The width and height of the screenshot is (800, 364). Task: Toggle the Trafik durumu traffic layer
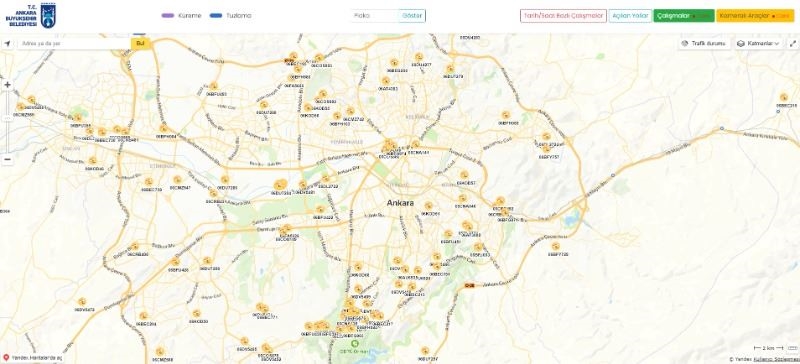[x=704, y=43]
